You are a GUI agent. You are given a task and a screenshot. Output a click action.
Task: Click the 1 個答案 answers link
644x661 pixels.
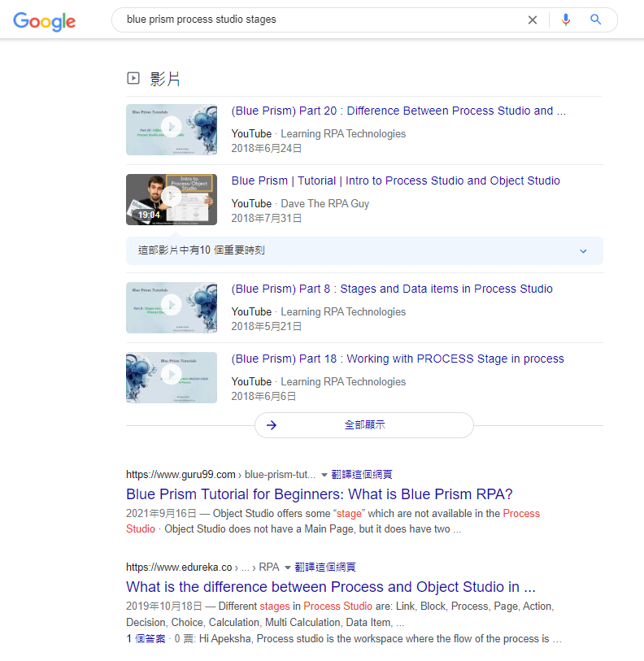(x=146, y=639)
